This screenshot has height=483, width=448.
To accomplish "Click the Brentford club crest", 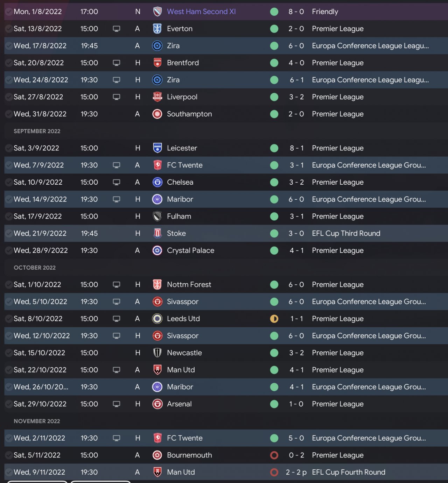I will [157, 63].
